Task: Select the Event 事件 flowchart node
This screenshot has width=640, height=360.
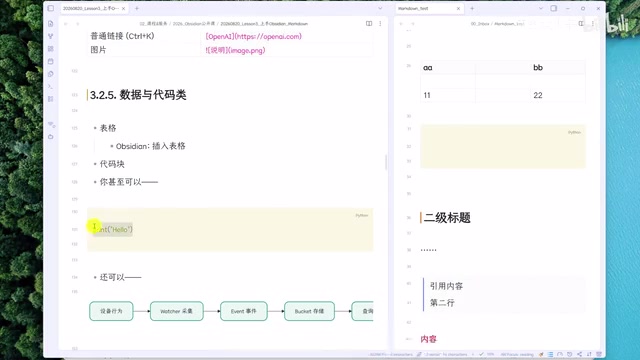Action: pos(244,311)
